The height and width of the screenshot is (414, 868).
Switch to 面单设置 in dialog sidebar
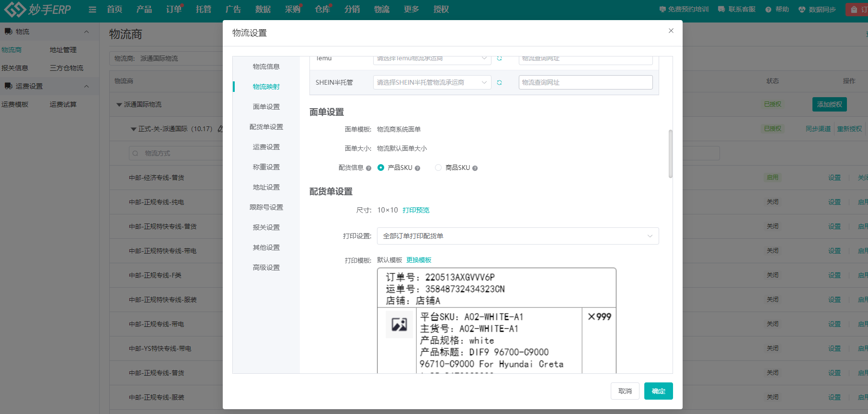click(x=266, y=107)
